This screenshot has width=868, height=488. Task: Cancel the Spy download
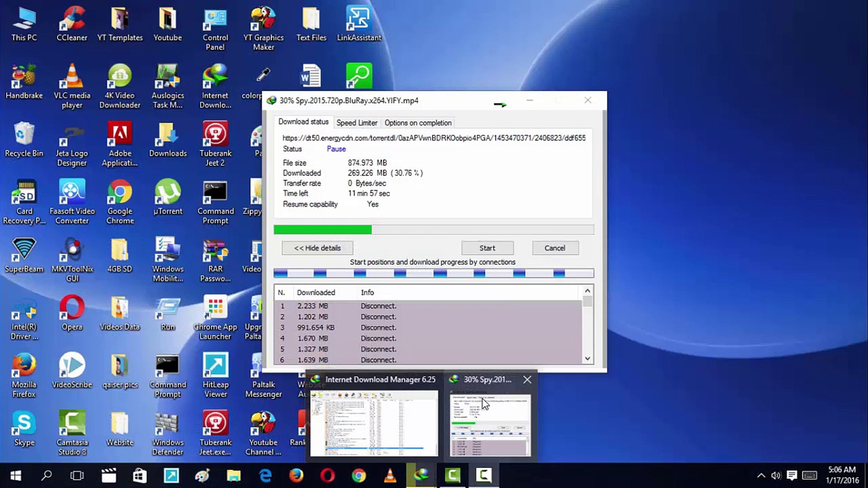click(x=555, y=248)
